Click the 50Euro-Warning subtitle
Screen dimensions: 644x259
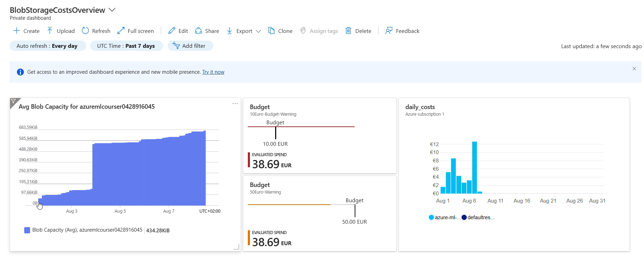coord(265,192)
